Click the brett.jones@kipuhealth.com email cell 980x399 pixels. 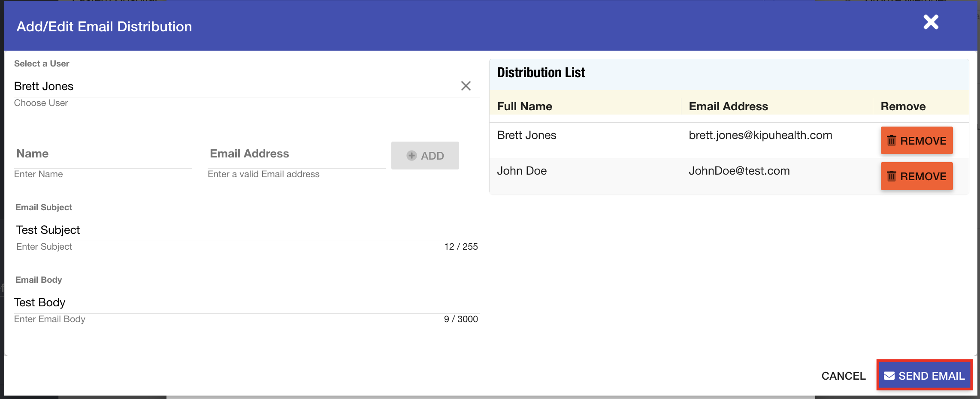[760, 136]
